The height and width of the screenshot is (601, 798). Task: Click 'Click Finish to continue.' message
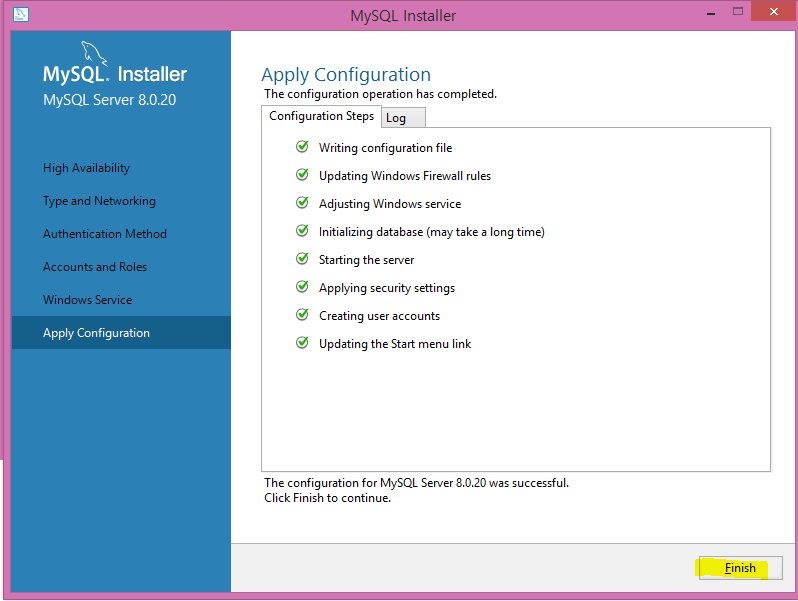pos(327,498)
